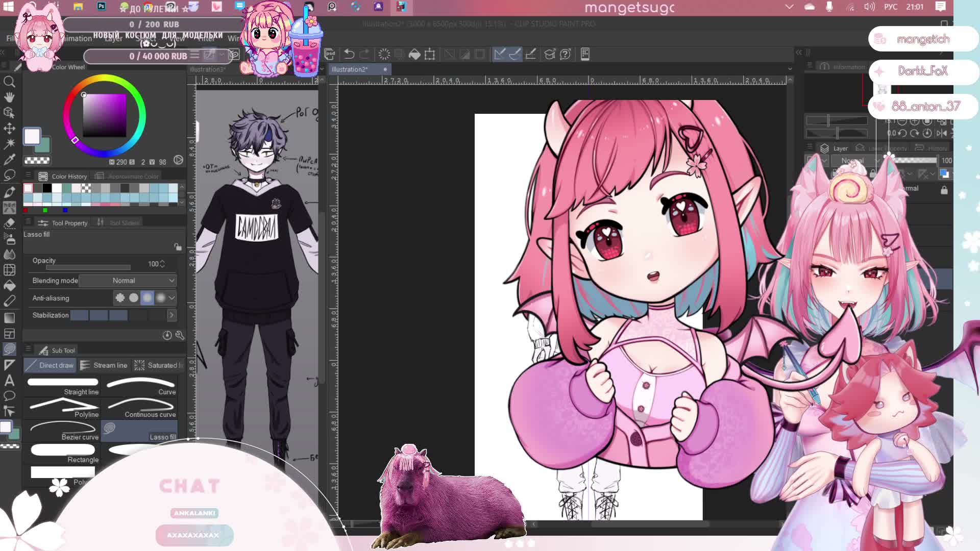Viewport: 980px width, 551px height.
Task: Open the Blending mode Normal dropdown
Action: (128, 281)
